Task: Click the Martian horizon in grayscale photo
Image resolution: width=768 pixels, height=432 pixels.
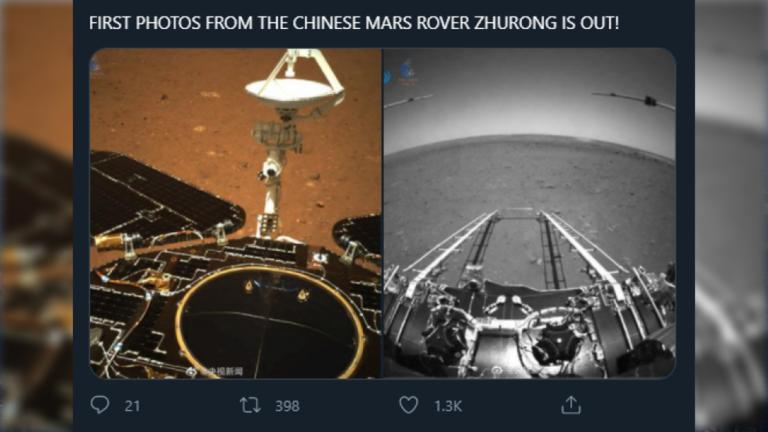Action: [529, 140]
